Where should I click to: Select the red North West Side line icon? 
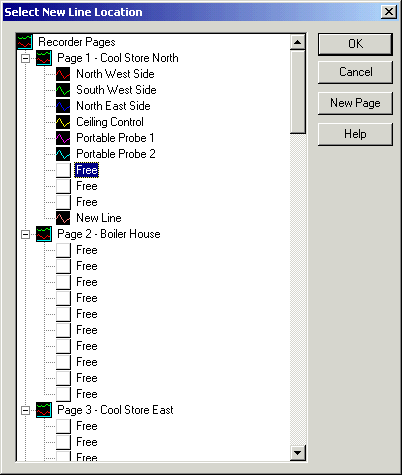point(63,74)
